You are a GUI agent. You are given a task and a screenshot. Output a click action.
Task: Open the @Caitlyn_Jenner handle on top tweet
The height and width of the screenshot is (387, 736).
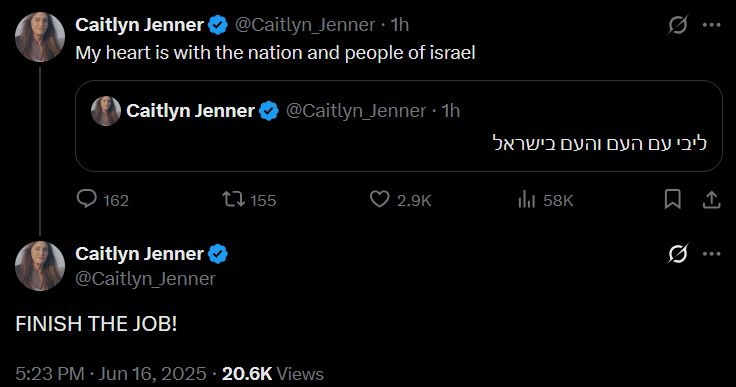pos(305,25)
